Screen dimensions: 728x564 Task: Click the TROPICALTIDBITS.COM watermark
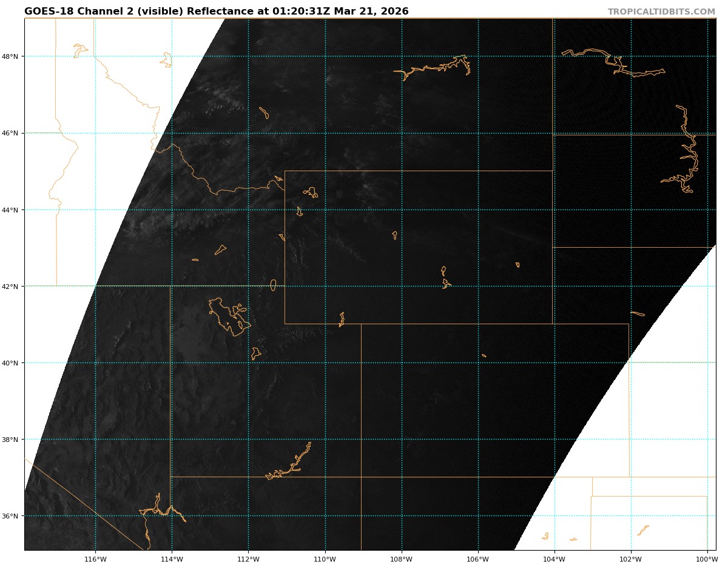click(x=661, y=12)
